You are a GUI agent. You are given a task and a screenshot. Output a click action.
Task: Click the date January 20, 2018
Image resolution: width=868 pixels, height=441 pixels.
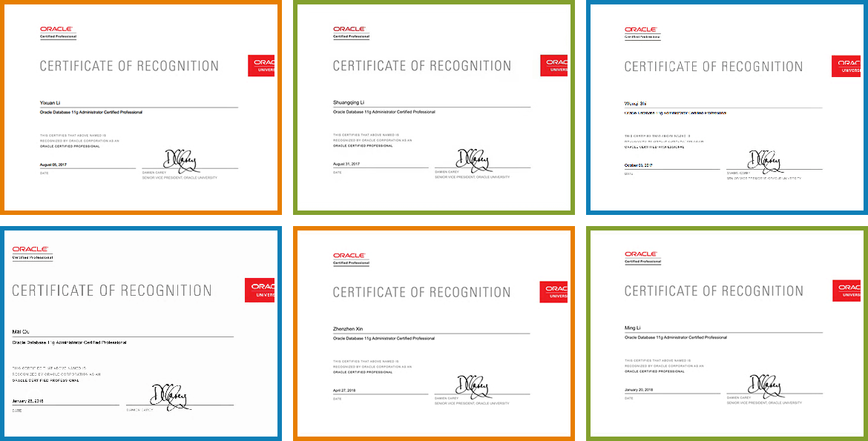coord(639,390)
